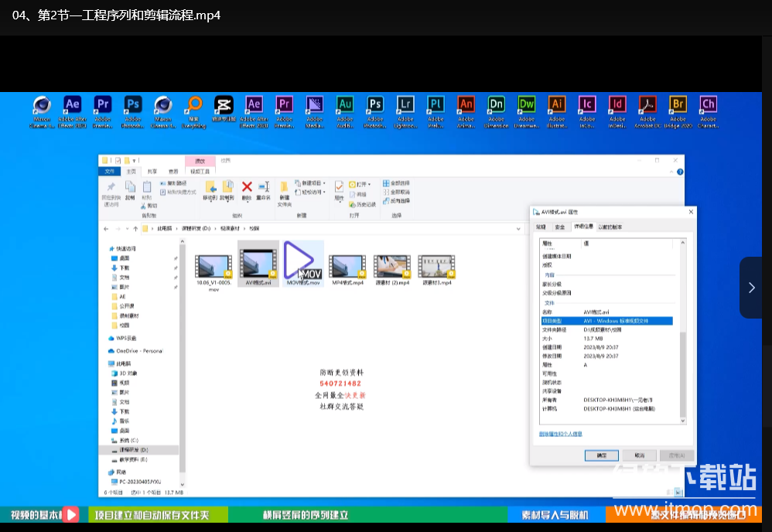This screenshot has height=532, width=772.
Task: Switch to the 安全 tab in properties
Action: 560,227
